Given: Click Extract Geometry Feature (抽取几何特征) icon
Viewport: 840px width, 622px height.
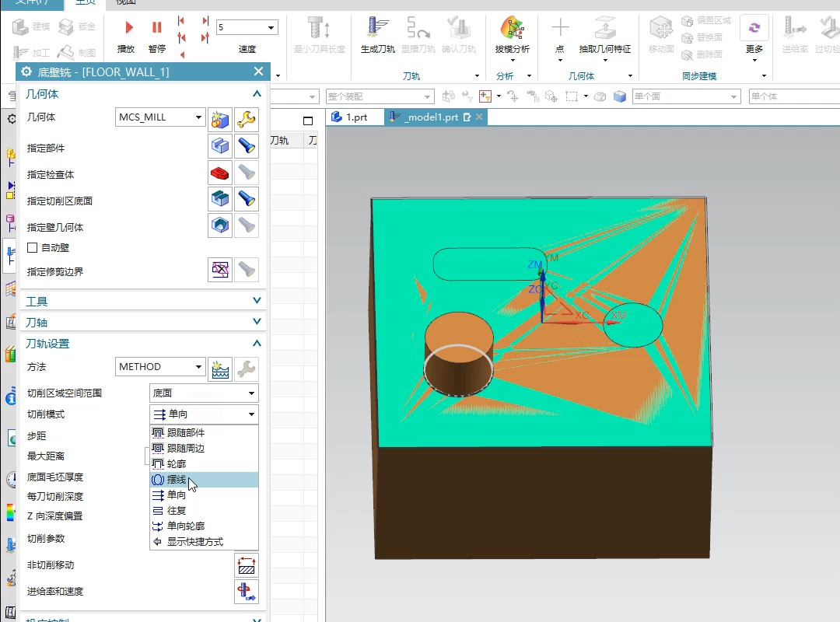Looking at the screenshot, I should click(x=605, y=28).
